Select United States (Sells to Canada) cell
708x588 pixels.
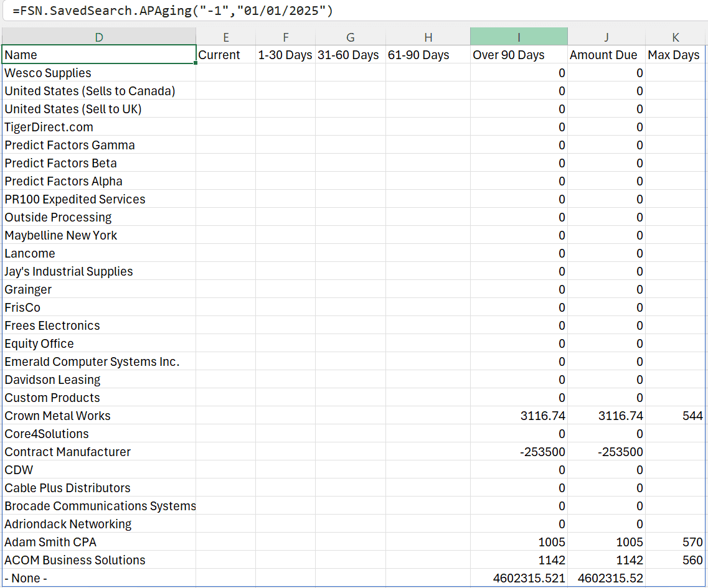99,91
